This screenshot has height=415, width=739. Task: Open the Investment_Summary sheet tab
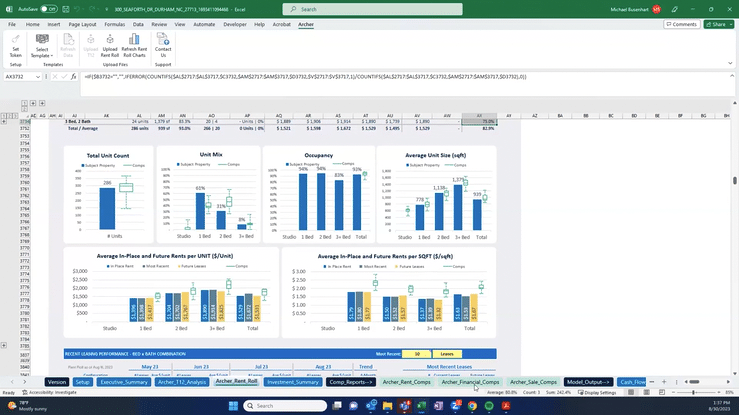click(x=293, y=382)
